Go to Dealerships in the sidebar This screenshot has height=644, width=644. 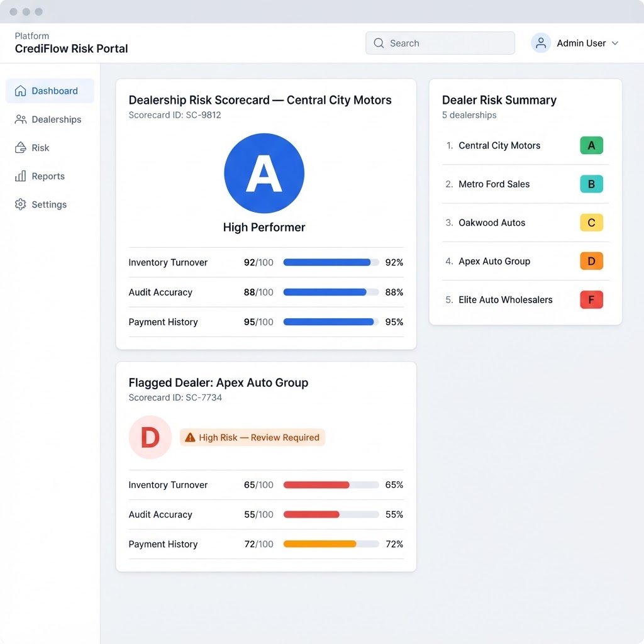click(x=50, y=119)
